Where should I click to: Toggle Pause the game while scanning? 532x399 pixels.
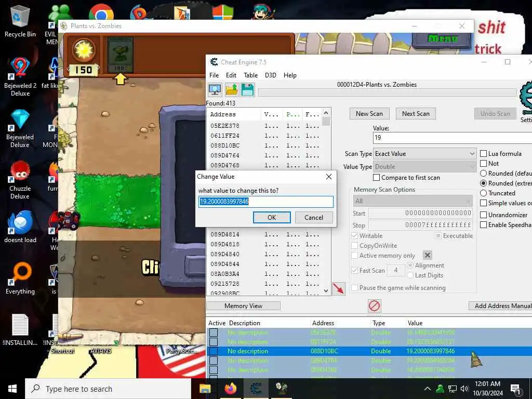click(x=354, y=288)
